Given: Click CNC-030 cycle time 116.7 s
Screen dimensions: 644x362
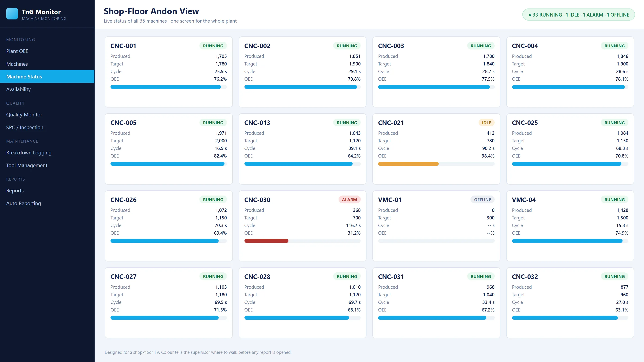Looking at the screenshot, I should [x=353, y=225].
